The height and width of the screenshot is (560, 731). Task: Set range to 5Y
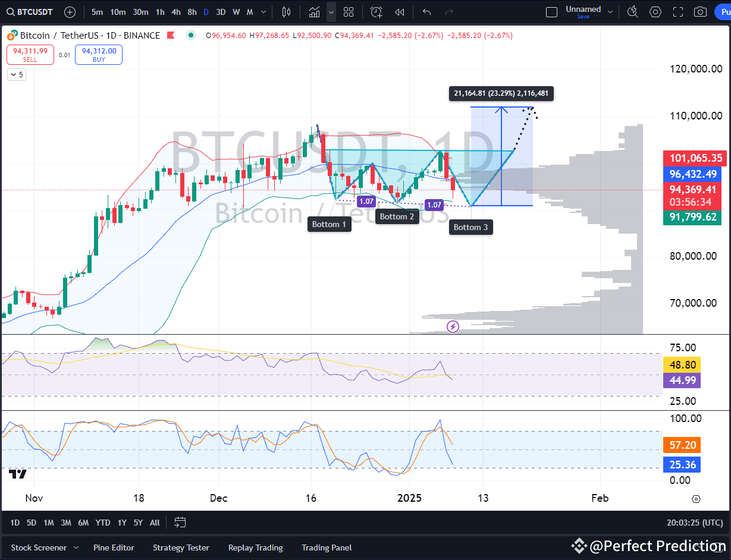click(x=138, y=523)
